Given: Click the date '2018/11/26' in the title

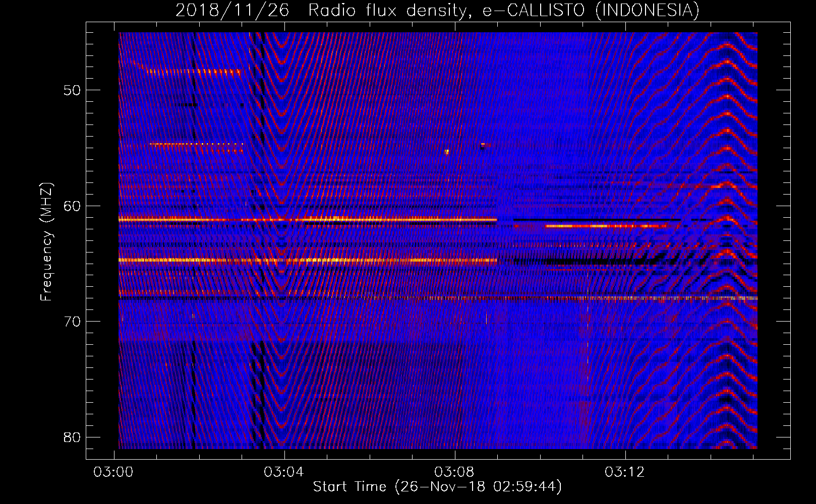Looking at the screenshot, I should pos(232,11).
